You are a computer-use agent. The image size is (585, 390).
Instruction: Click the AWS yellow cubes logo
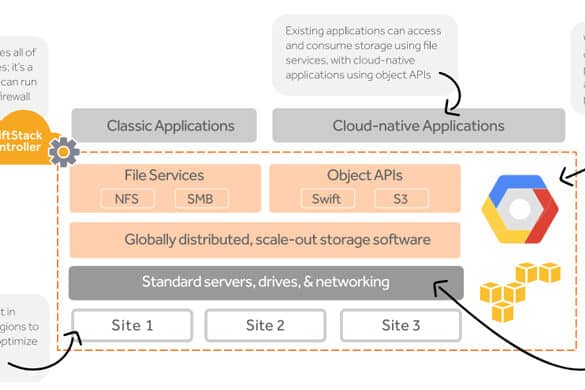[x=520, y=292]
